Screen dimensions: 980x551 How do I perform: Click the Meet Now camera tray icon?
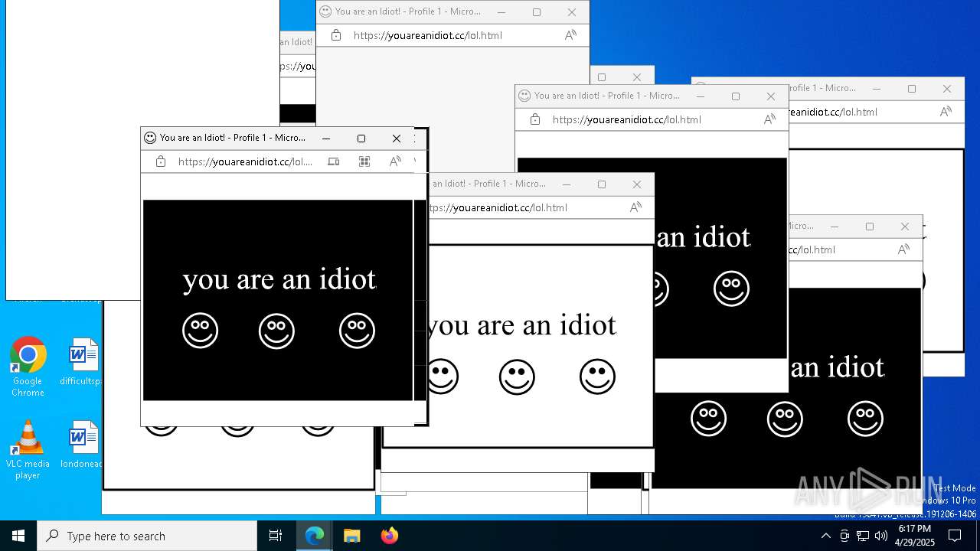click(844, 536)
